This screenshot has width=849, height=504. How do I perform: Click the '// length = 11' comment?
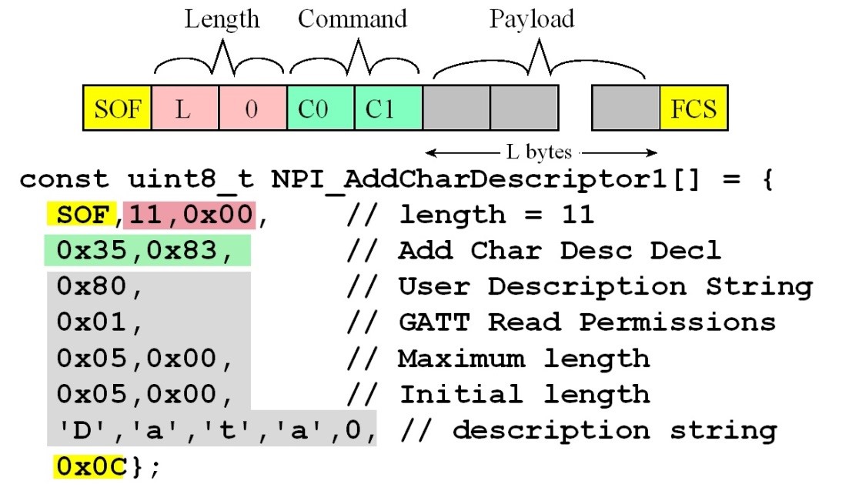470,215
